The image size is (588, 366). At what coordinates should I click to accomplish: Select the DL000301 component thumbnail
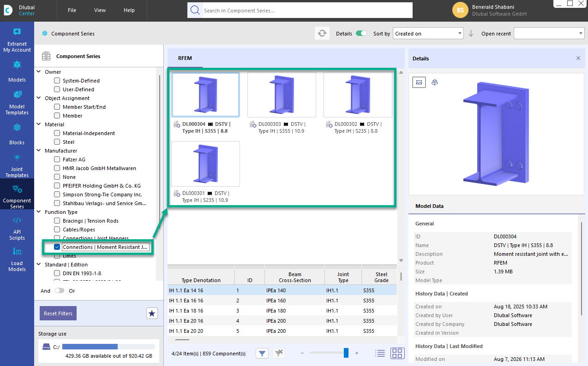[205, 164]
